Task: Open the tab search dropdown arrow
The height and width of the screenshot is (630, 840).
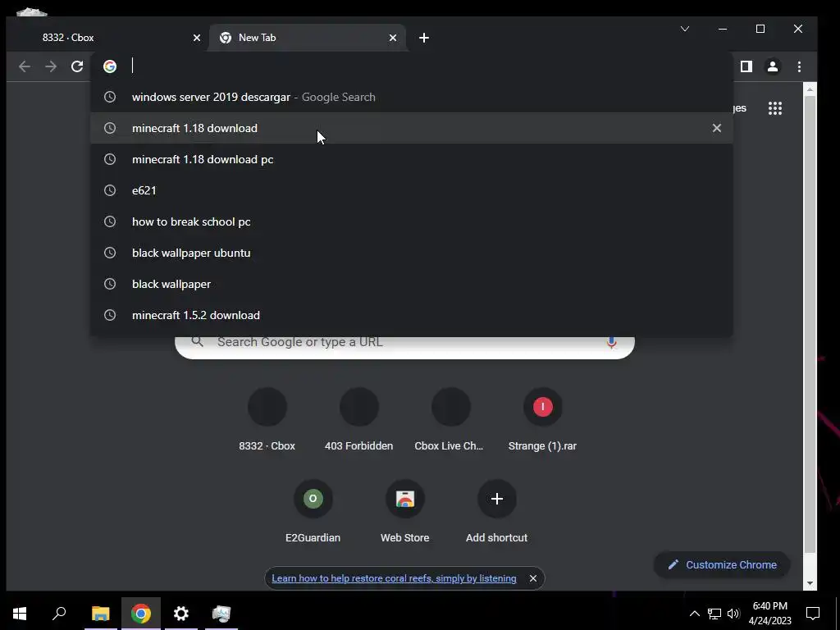Action: [x=685, y=29]
